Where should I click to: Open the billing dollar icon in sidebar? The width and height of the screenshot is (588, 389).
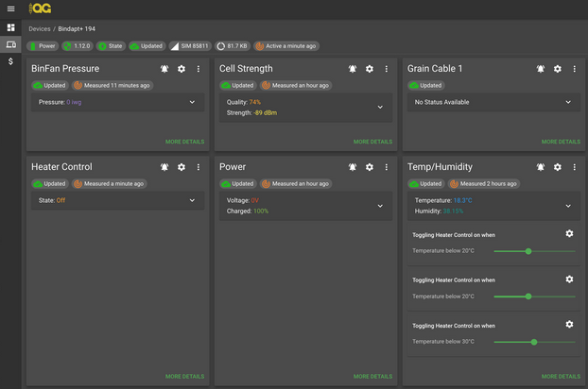pyautogui.click(x=10, y=61)
